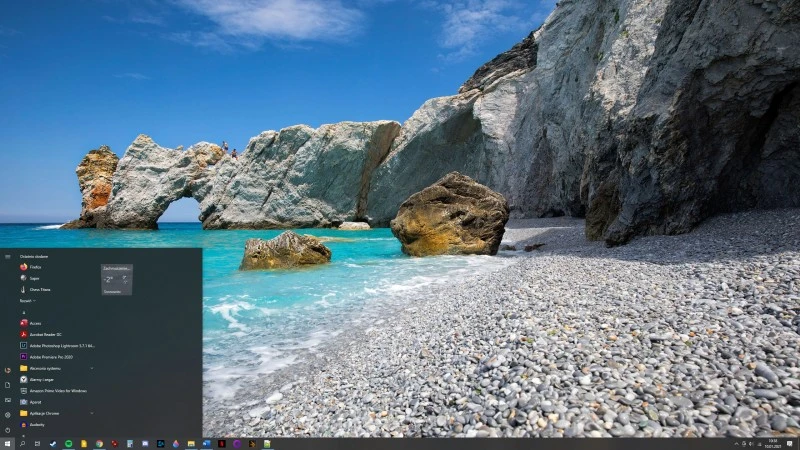Open Word from the taskbar
Image resolution: width=800 pixels, height=450 pixels.
point(206,444)
